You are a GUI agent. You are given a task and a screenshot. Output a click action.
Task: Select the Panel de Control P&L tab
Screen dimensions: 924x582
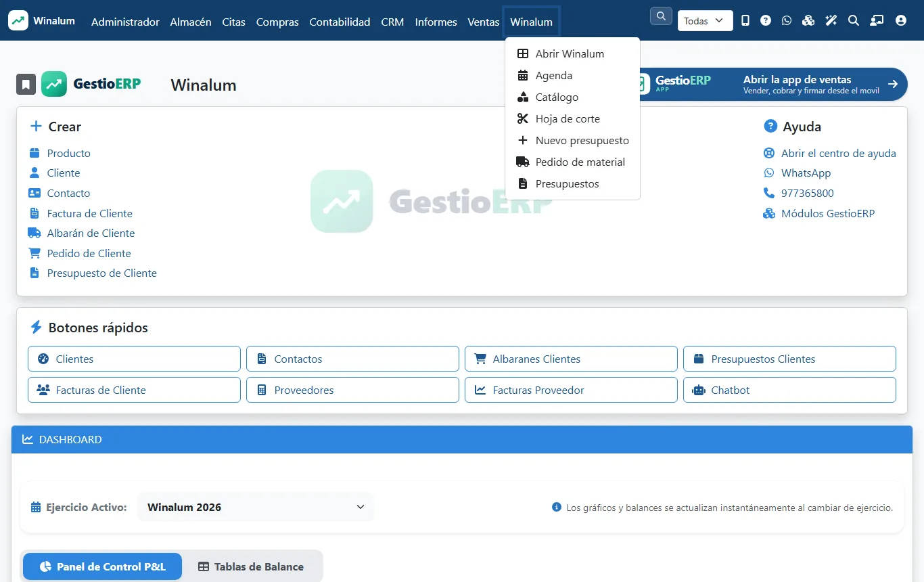coord(103,566)
